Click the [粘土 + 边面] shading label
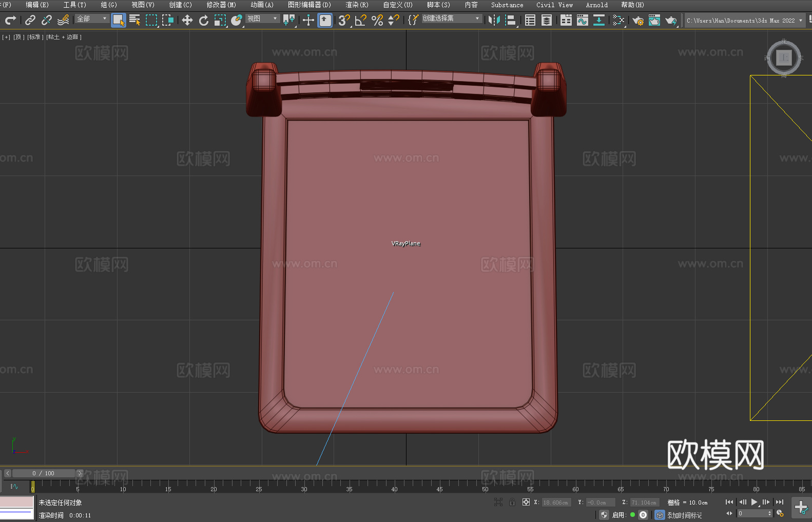812x522 pixels. click(64, 37)
